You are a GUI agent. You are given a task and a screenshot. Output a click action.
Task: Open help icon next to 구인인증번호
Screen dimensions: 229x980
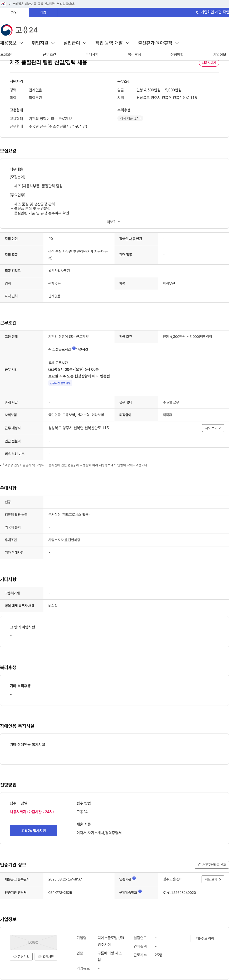tap(140, 891)
